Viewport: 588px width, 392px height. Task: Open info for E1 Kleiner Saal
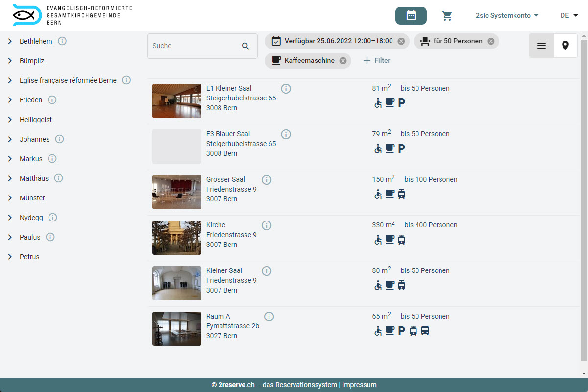286,89
